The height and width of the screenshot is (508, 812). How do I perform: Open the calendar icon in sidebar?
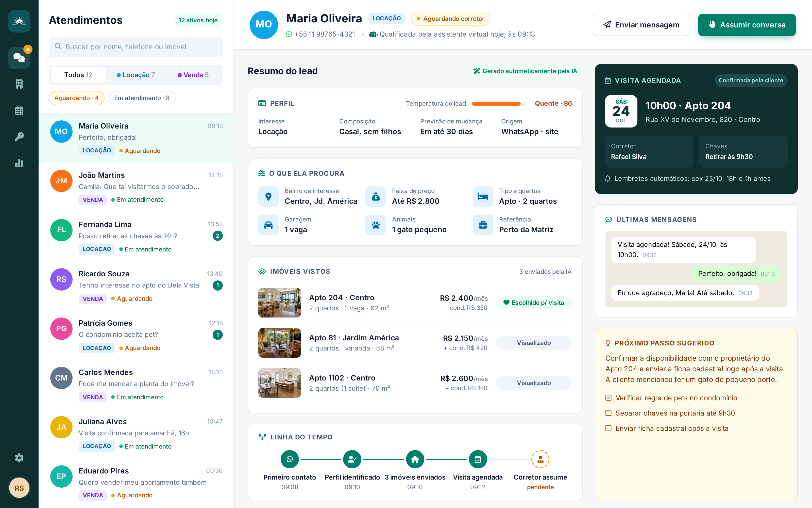[19, 110]
